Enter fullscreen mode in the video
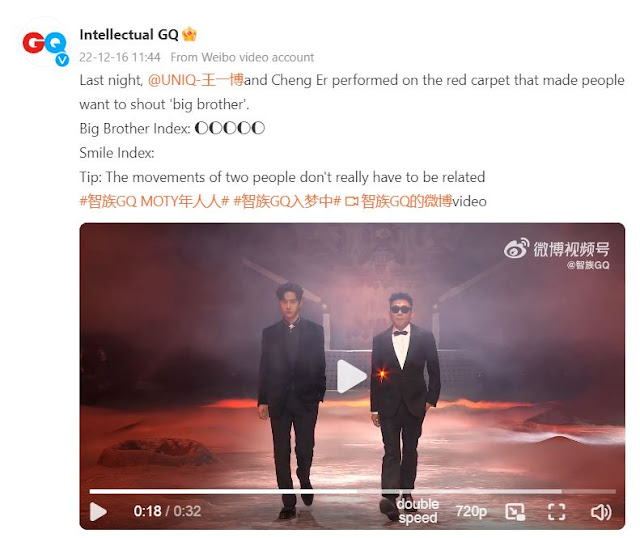Screen dimensions: 640x538 point(556,512)
